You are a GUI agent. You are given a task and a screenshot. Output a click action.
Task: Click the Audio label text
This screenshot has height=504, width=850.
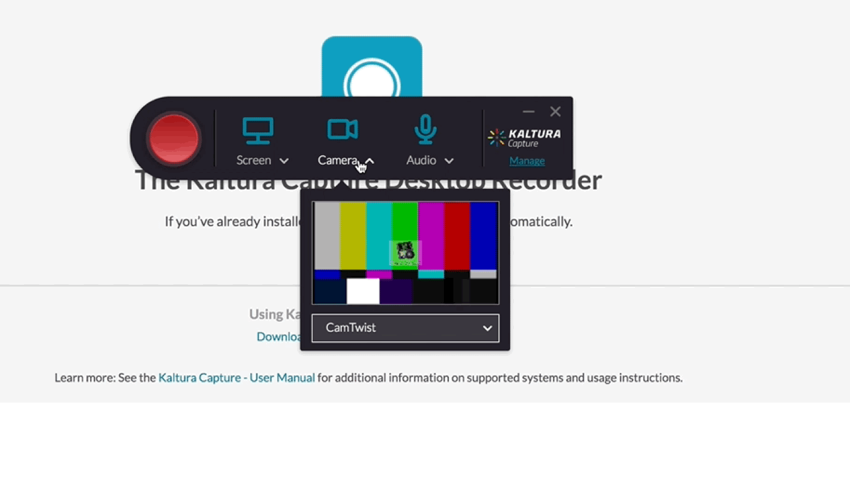[421, 161]
